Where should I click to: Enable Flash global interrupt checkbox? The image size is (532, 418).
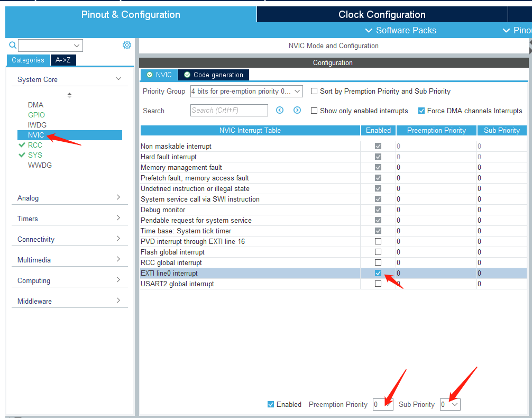[x=378, y=252]
